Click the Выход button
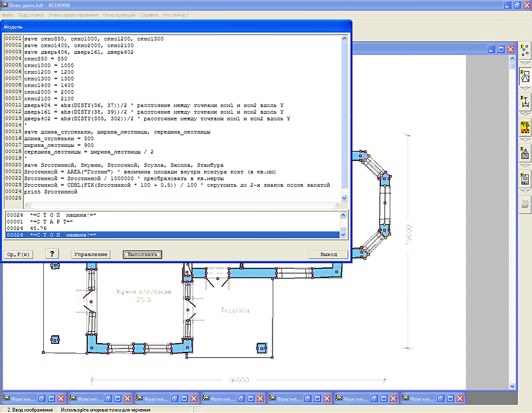This screenshot has width=532, height=413. (329, 254)
